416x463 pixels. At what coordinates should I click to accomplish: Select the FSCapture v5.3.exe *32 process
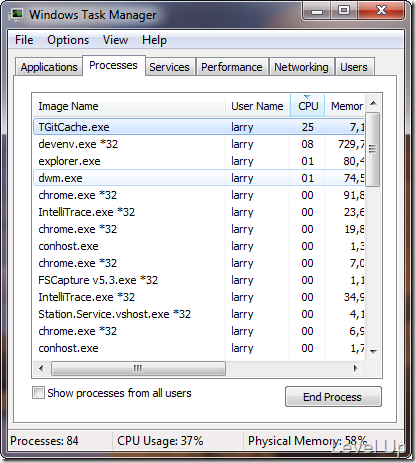click(x=199, y=280)
